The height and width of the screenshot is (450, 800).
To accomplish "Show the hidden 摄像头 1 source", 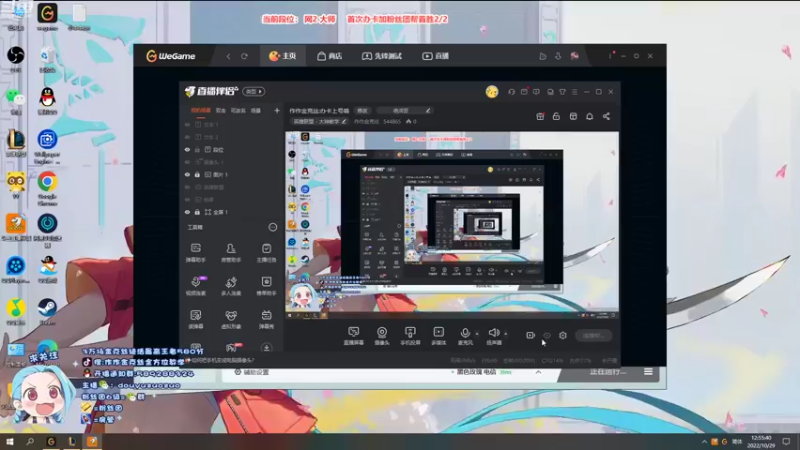I will point(187,162).
